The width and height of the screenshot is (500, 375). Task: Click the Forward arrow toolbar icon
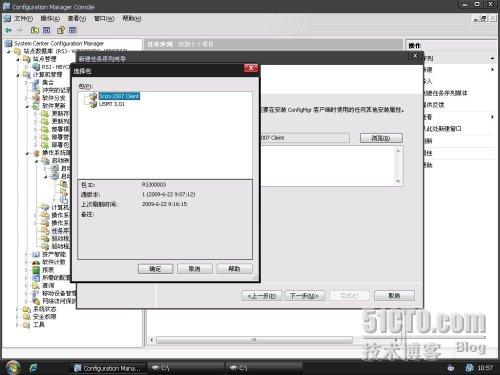coord(19,30)
